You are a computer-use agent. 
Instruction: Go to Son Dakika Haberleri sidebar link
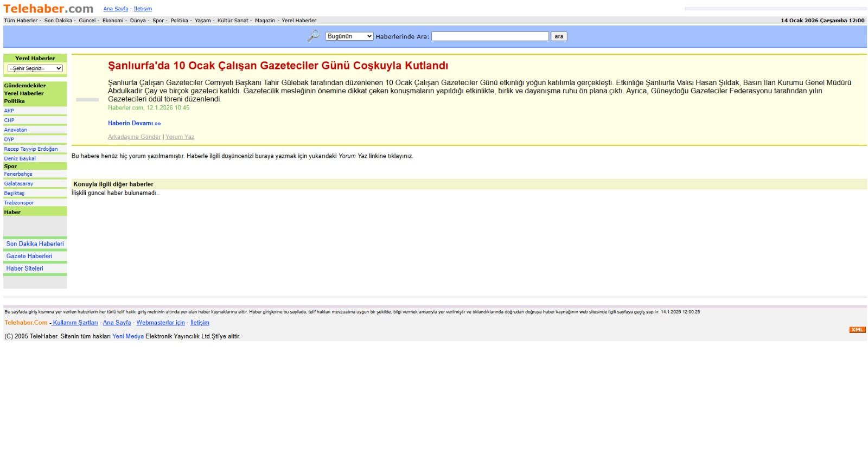click(x=35, y=244)
